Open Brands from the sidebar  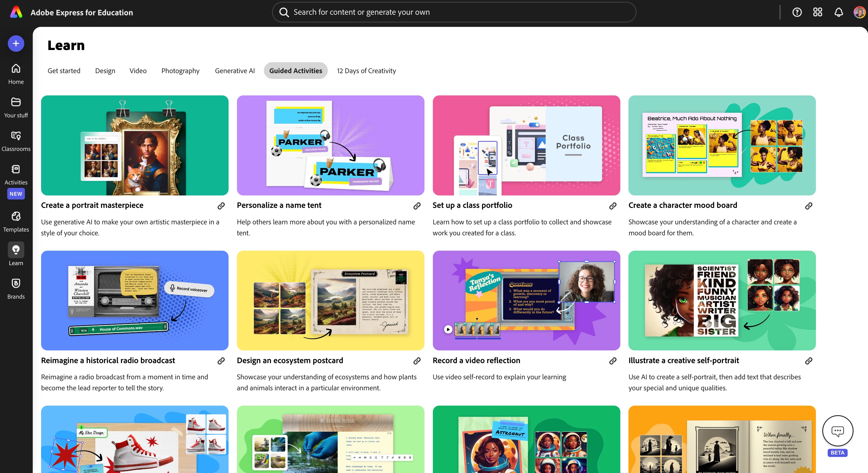[16, 289]
